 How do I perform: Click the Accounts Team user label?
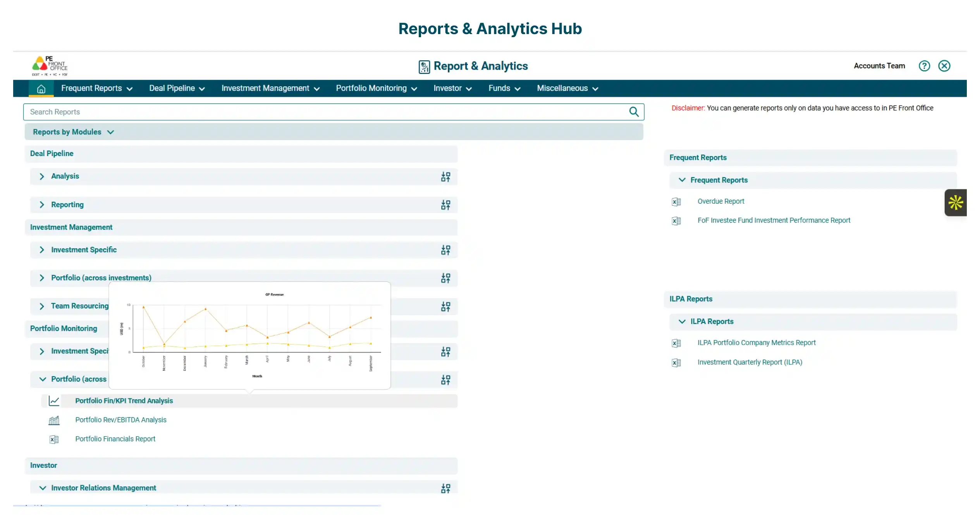pyautogui.click(x=879, y=66)
